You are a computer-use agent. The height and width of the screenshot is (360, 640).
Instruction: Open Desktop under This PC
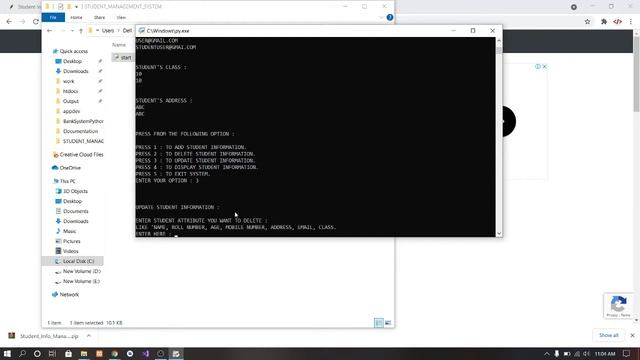(72, 201)
